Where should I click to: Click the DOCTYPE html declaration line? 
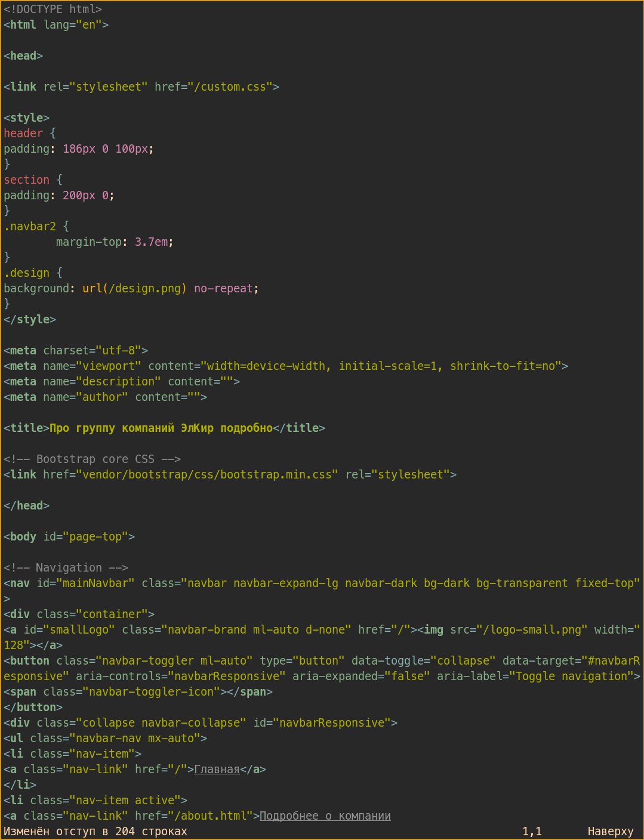[x=53, y=9]
